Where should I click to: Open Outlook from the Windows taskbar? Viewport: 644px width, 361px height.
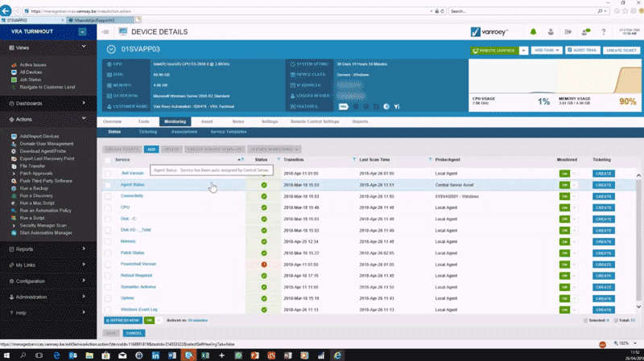[72, 355]
